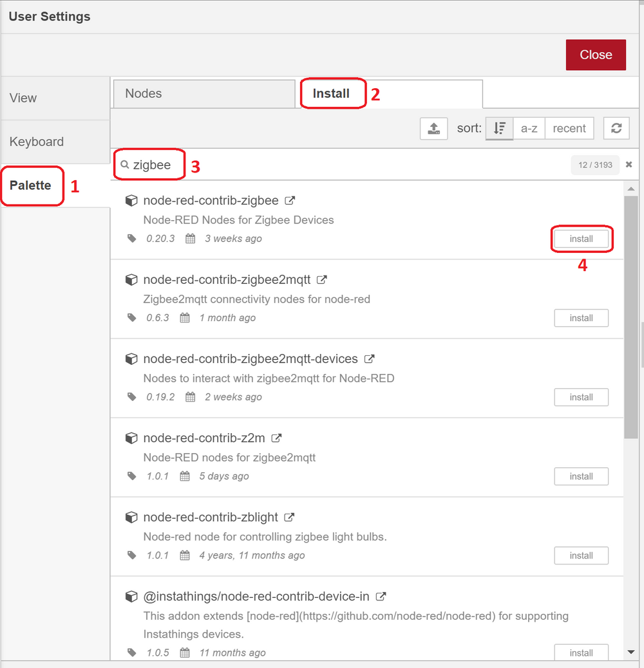Switch to the Nodes tab
This screenshot has height=668, width=644.
tap(204, 93)
